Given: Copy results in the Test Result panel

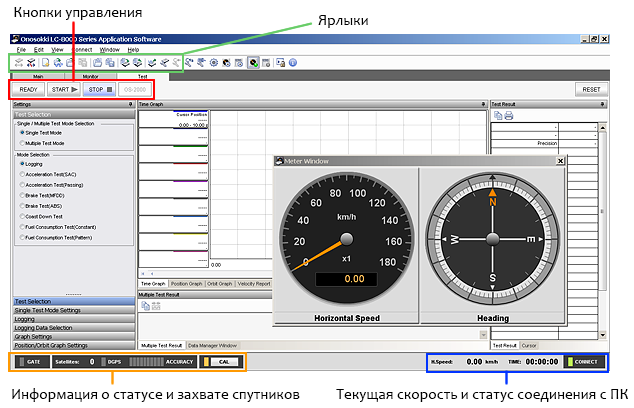Looking at the screenshot, I should coord(498,116).
